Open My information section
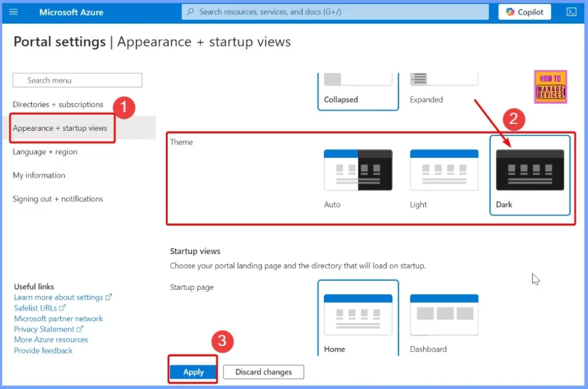588x389 pixels. click(39, 176)
